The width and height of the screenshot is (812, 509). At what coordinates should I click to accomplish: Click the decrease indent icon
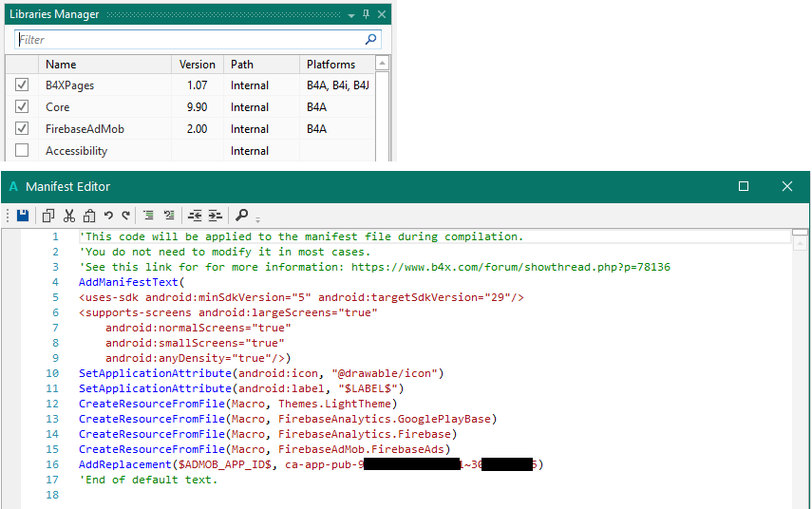tap(195, 216)
